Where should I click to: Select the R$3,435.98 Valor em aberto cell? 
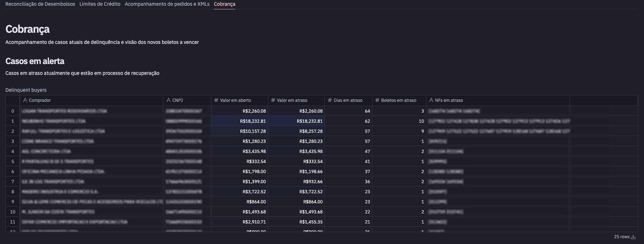point(239,152)
